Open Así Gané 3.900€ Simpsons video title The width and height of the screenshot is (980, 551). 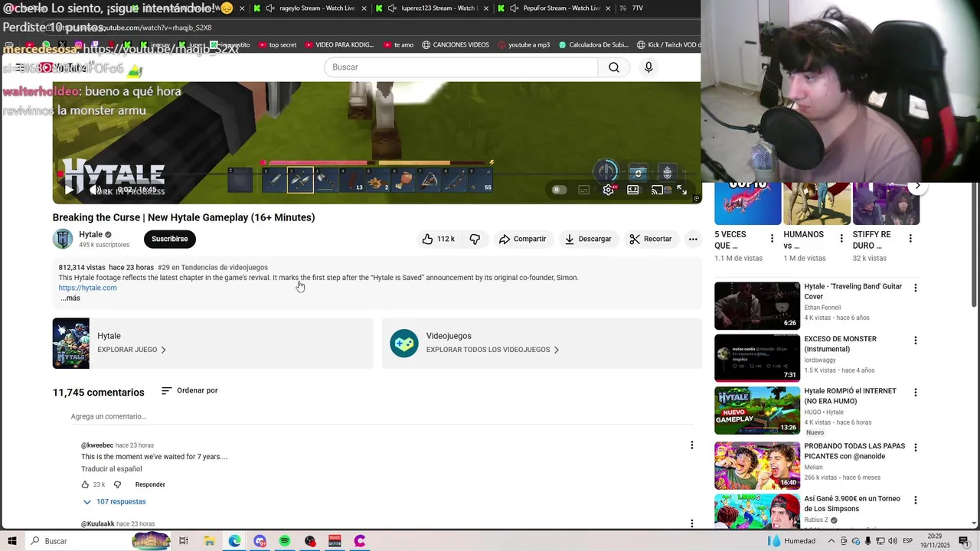click(852, 504)
